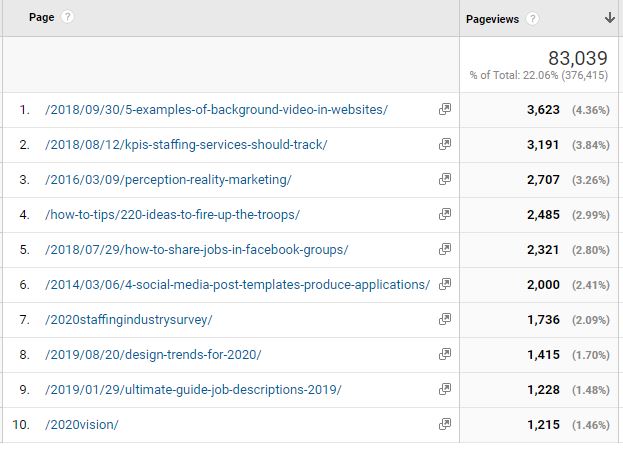Image resolution: width=623 pixels, height=449 pixels.
Task: Select pageviews value 2,485
Action: [543, 215]
